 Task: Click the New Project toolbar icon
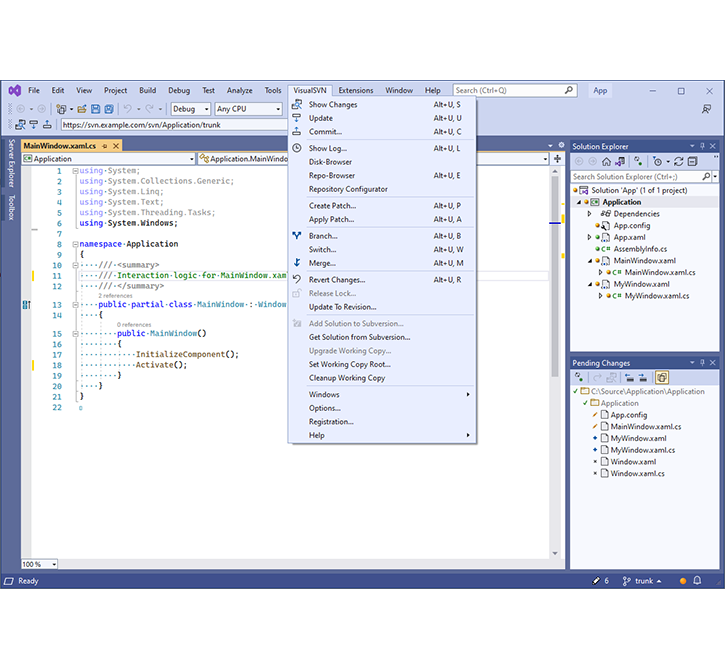[61, 109]
